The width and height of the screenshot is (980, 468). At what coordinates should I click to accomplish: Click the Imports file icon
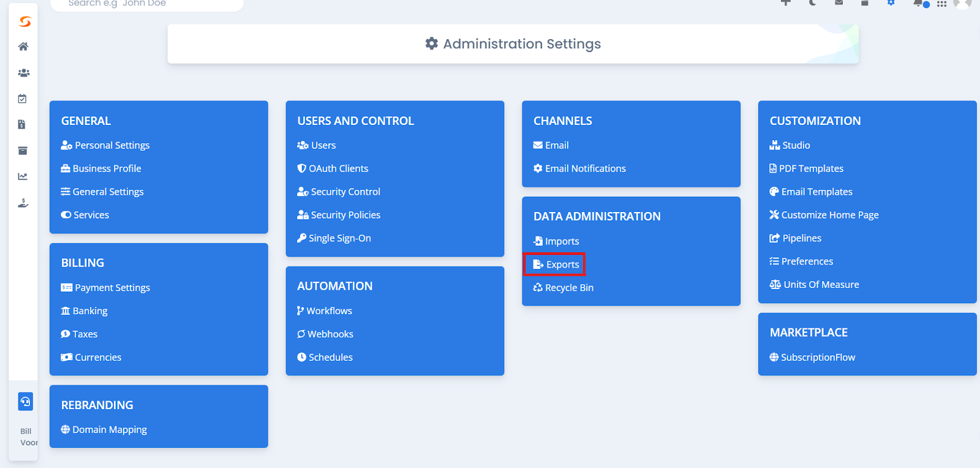pos(538,241)
